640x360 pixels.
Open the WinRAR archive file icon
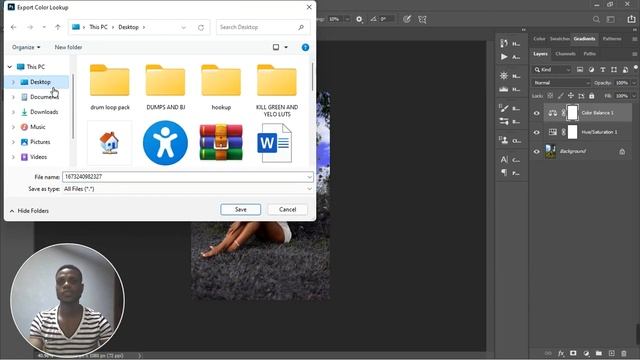coord(221,142)
